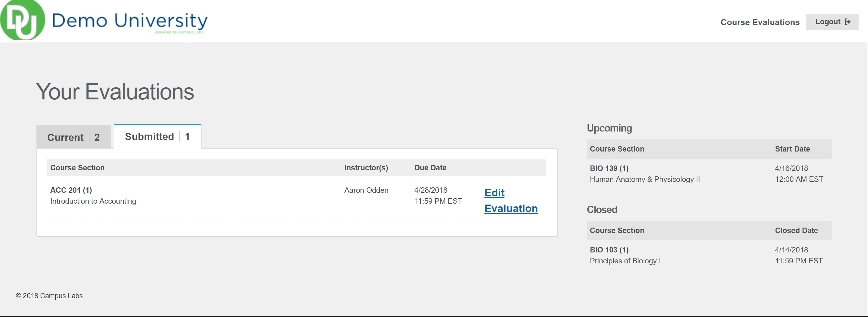Open Course Evaluations in the top navigation

(759, 22)
